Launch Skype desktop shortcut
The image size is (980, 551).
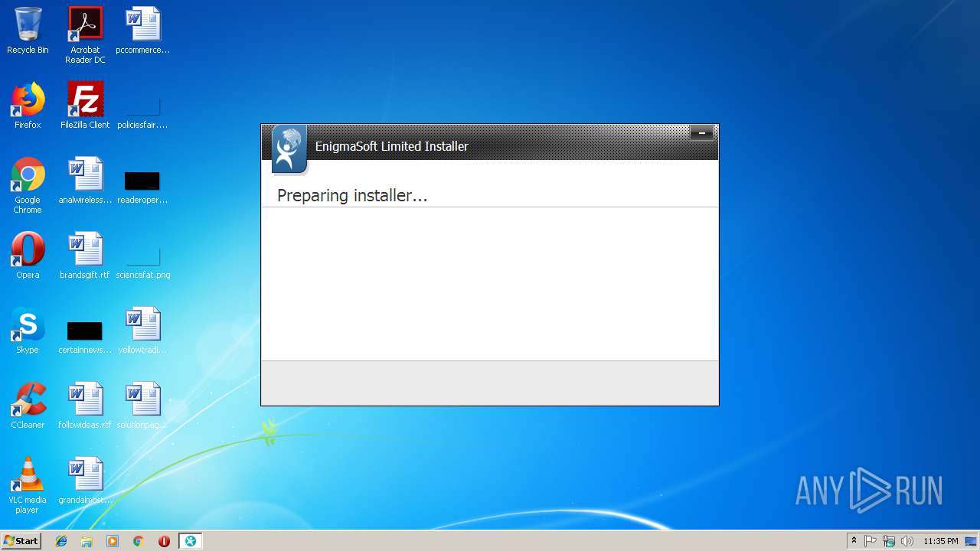point(28,331)
